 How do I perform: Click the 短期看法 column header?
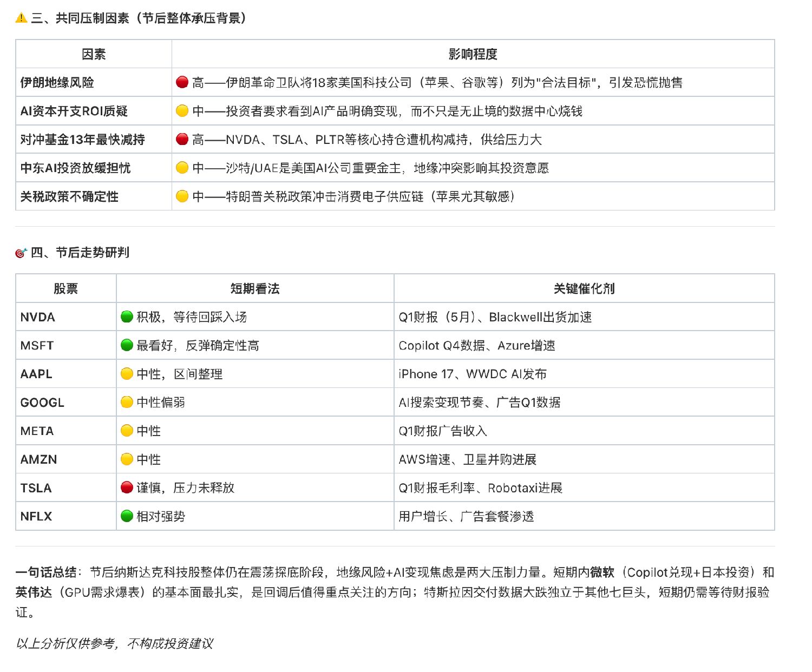pyautogui.click(x=255, y=288)
